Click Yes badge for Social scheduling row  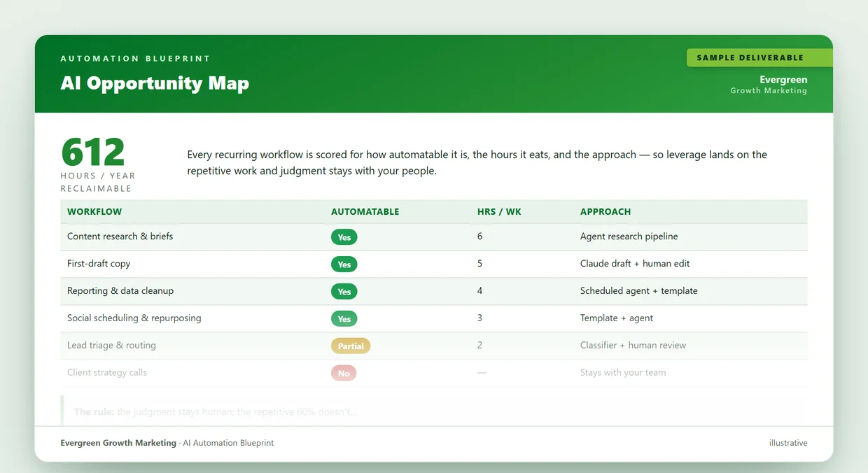click(344, 319)
